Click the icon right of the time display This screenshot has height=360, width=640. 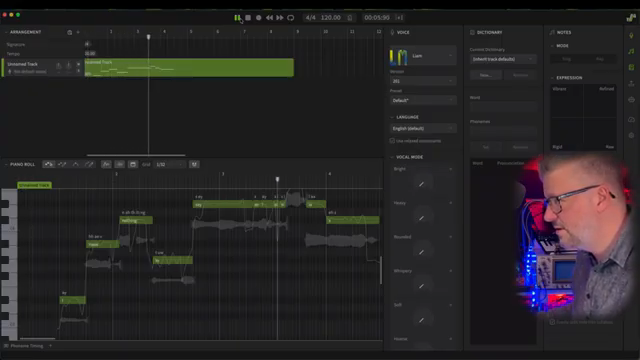click(x=400, y=18)
